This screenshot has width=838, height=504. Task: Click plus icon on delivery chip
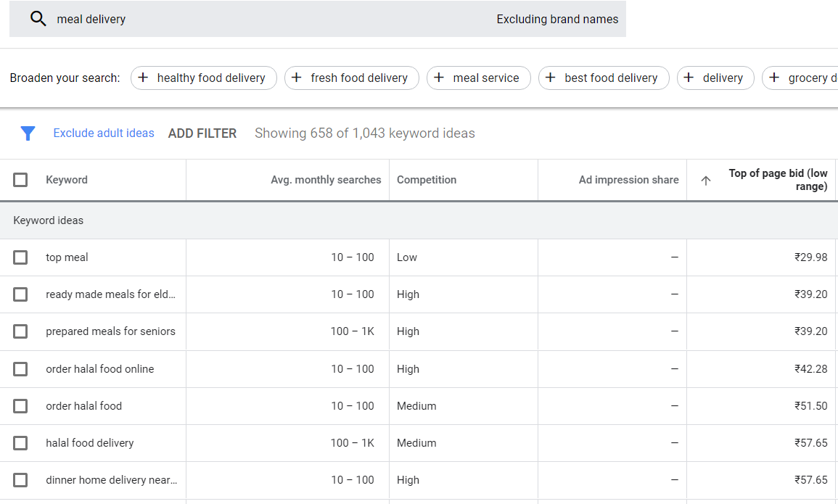689,78
